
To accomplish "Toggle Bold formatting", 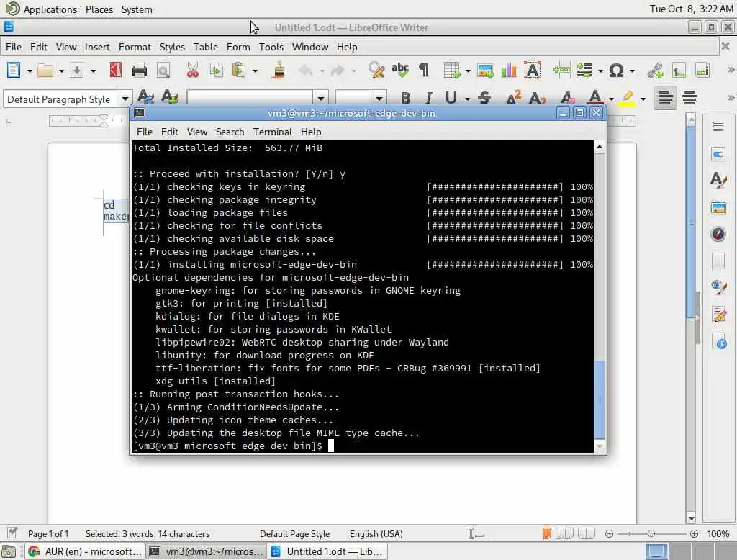I will click(x=406, y=98).
